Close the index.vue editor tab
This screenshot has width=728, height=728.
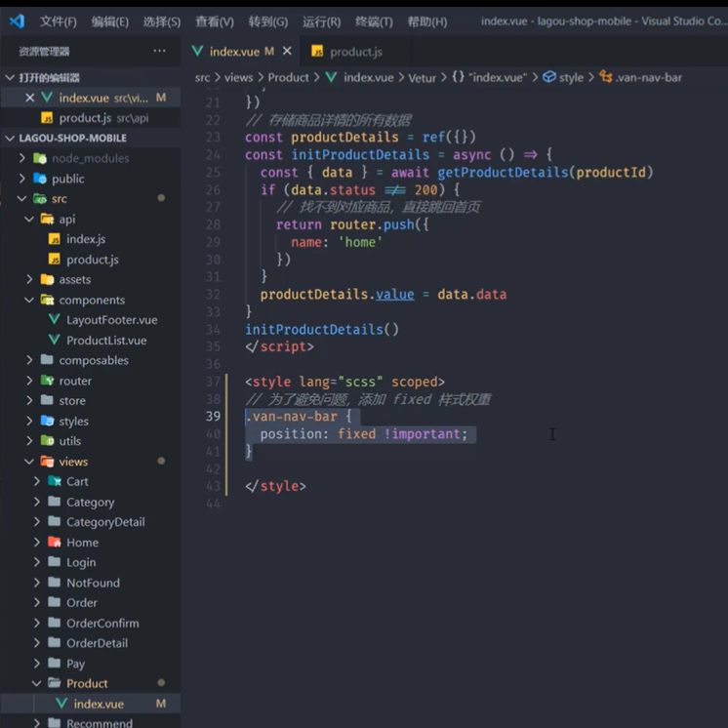(x=287, y=51)
